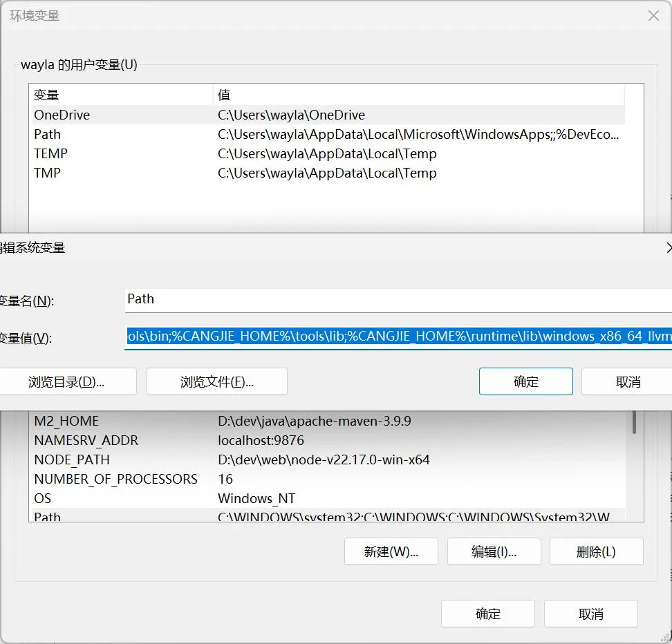Viewport: 672px width, 644px height.
Task: Click the OneDrive value C:\Users\wayla\OneDrive
Action: pos(291,115)
